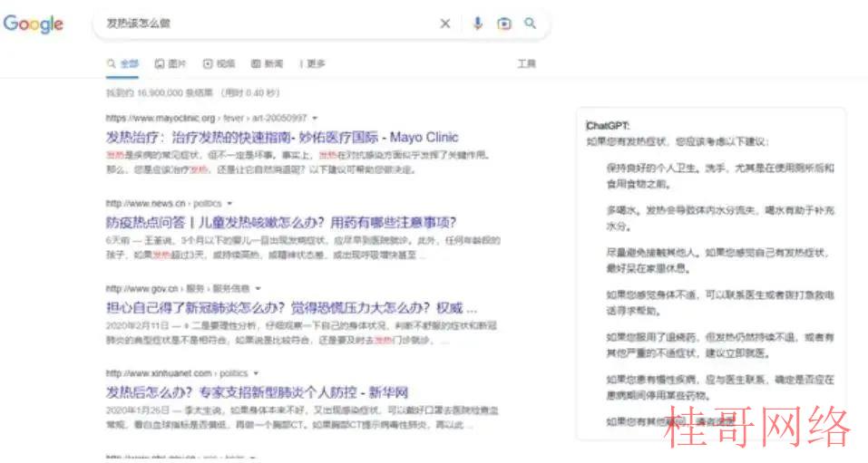868x463 pixels.
Task: Open the 防疫热点问答 news.cn result
Action: pos(281,222)
